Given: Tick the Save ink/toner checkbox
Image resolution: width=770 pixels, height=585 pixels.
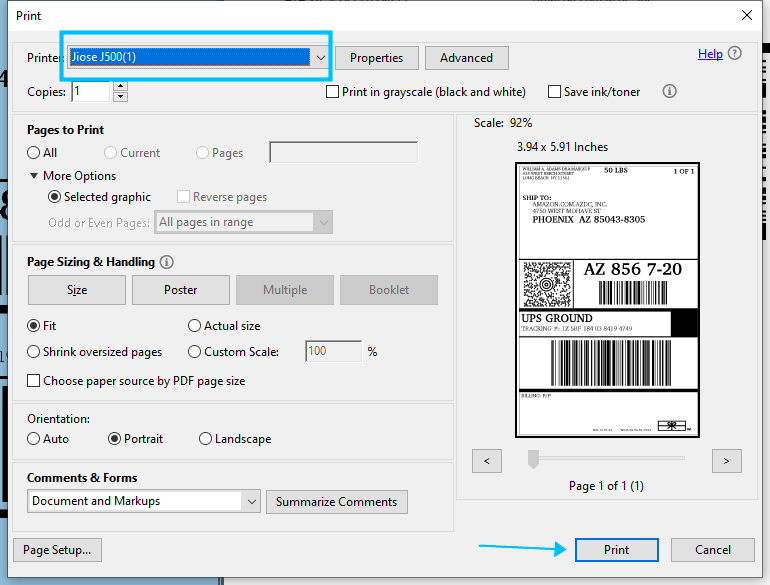Looking at the screenshot, I should click(x=554, y=92).
